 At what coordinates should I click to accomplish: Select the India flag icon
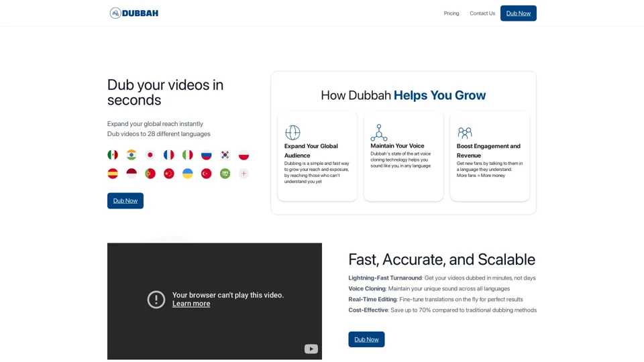131,155
